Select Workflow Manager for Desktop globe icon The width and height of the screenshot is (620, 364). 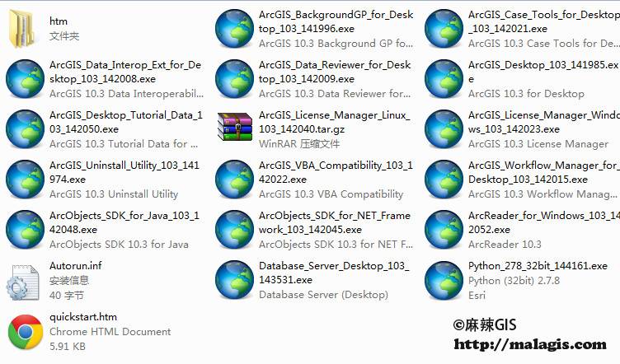444,180
